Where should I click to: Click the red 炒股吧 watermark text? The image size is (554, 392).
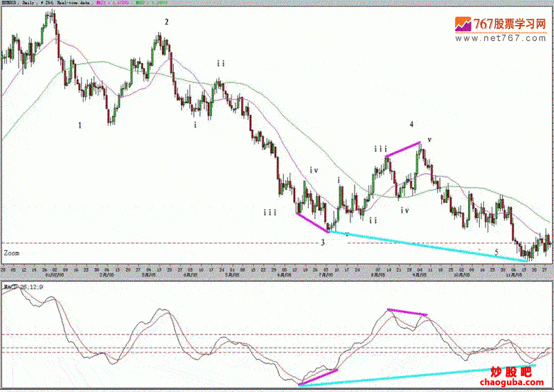point(511,372)
